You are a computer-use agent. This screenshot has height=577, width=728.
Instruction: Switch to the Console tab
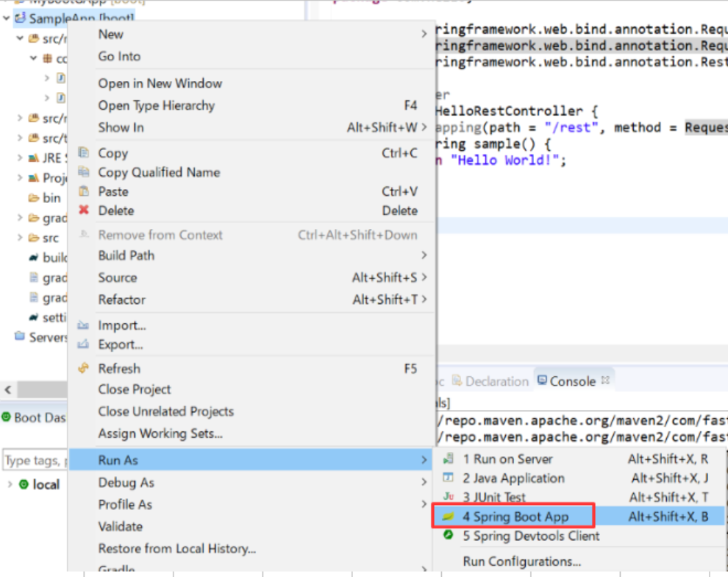(570, 380)
